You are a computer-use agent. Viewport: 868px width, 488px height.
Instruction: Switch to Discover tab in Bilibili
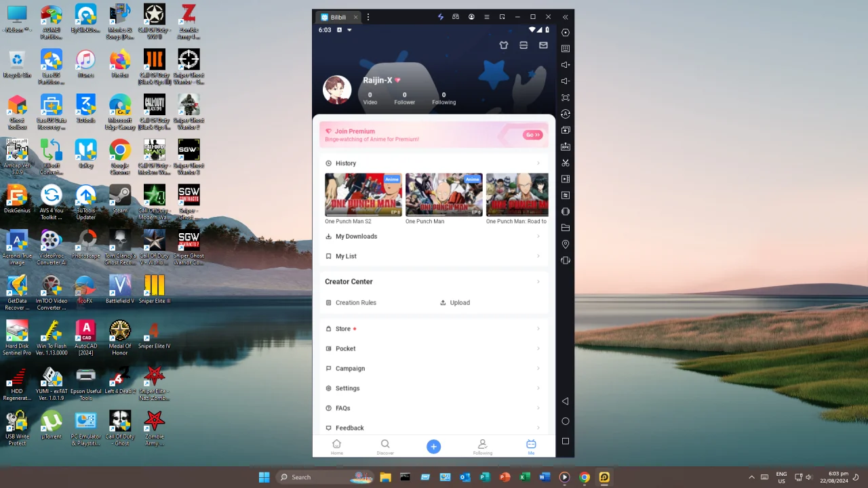click(385, 447)
